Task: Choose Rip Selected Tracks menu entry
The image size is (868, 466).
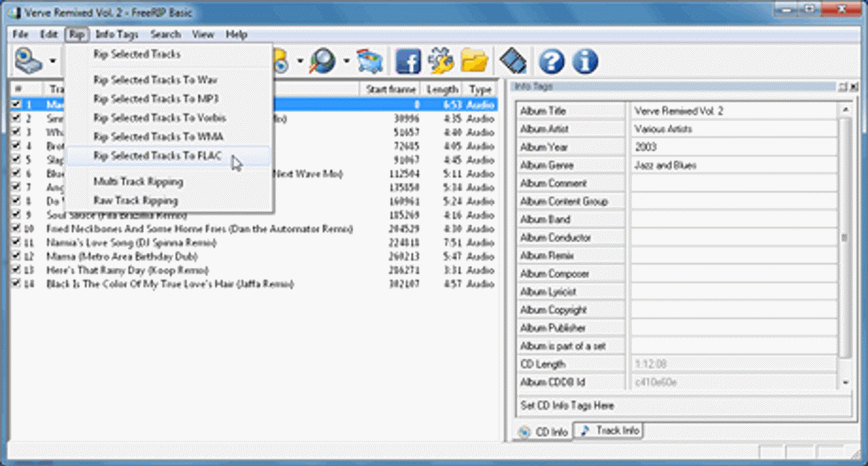Action: click(170, 54)
